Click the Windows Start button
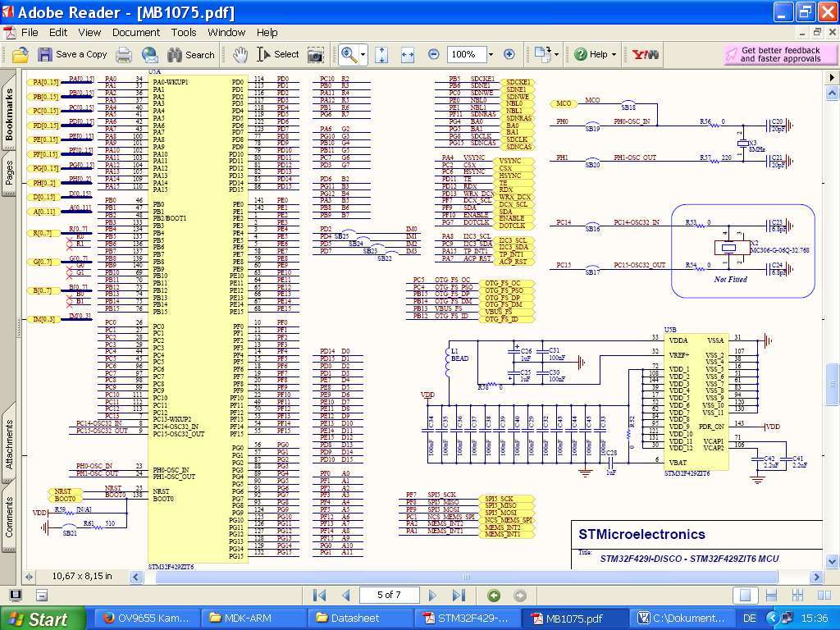Viewport: 840px width, 630px height. tap(43, 619)
